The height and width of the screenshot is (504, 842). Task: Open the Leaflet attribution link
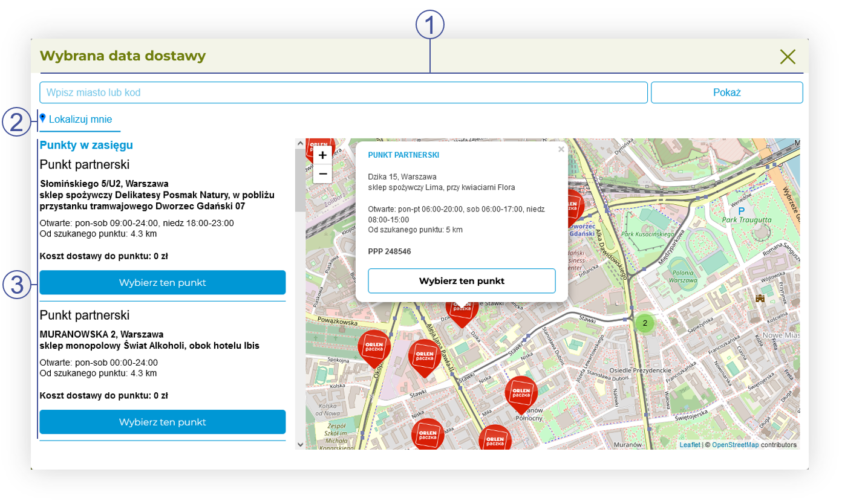(x=690, y=445)
